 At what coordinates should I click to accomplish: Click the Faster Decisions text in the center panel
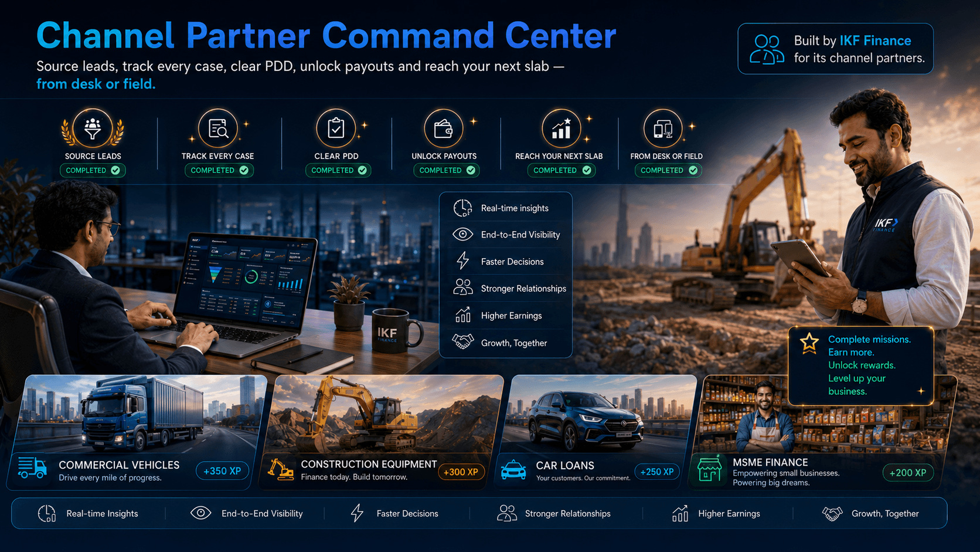point(512,262)
